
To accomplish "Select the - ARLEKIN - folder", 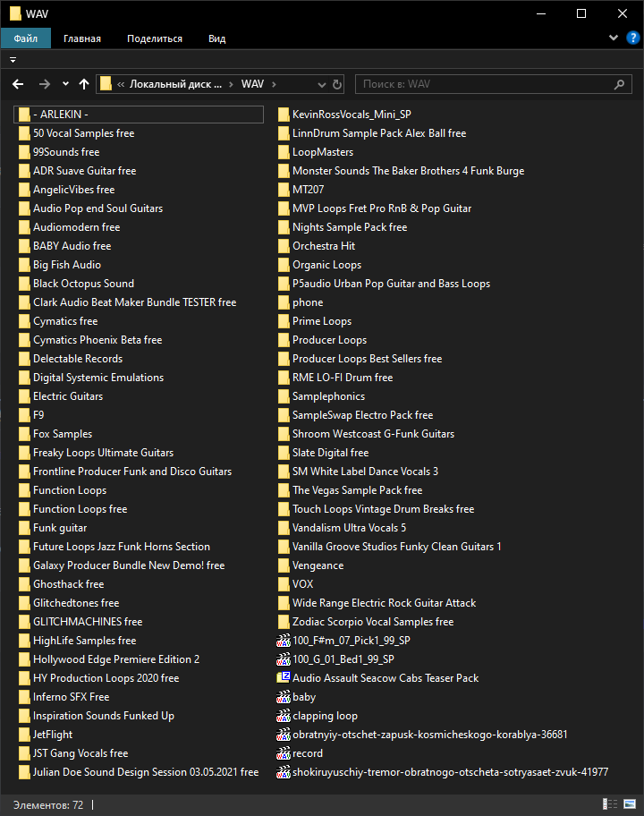I will click(139, 115).
